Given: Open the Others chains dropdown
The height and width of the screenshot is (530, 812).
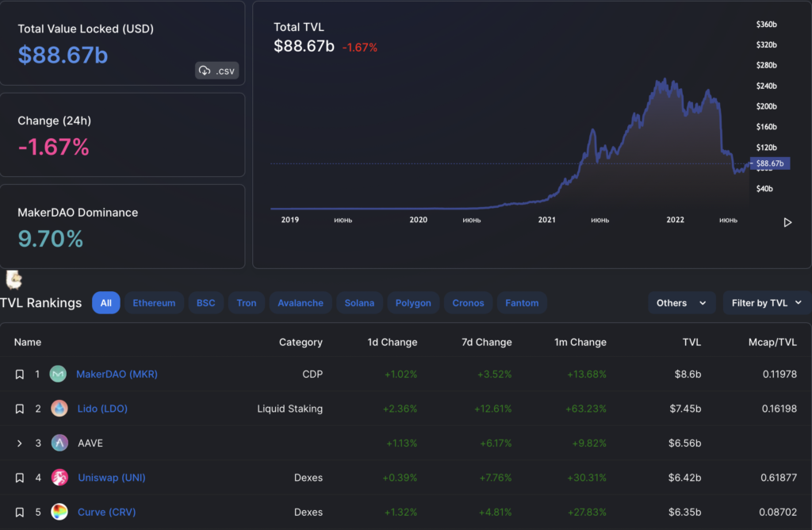Looking at the screenshot, I should click(x=681, y=302).
